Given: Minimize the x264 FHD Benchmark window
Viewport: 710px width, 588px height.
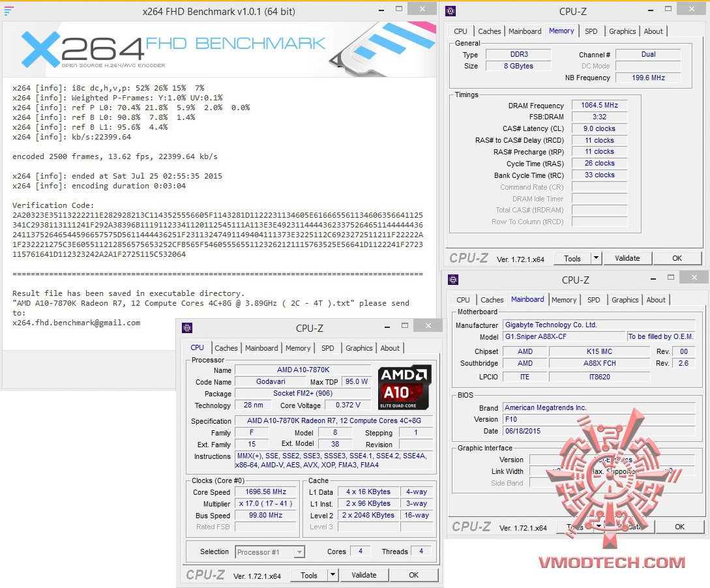Looking at the screenshot, I should pyautogui.click(x=381, y=10).
